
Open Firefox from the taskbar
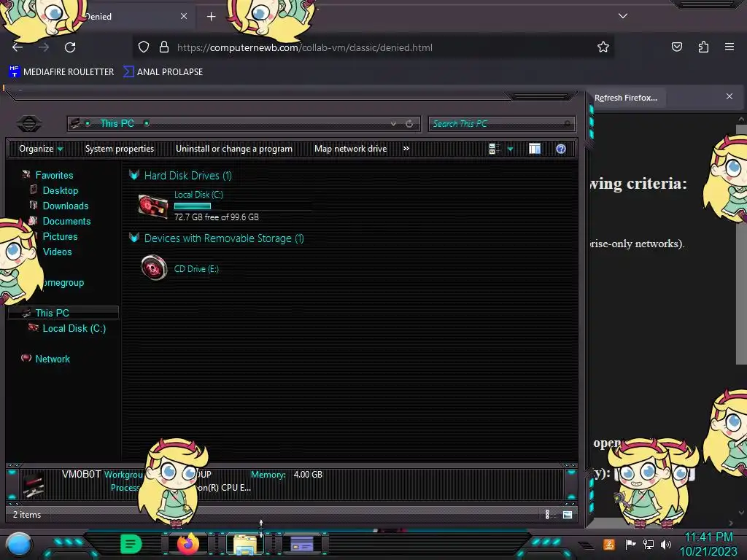188,544
